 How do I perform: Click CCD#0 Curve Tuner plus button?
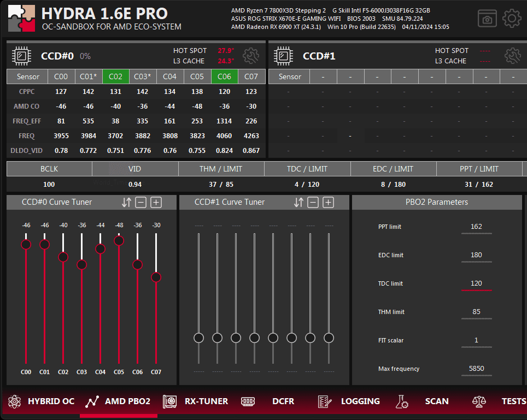156,202
